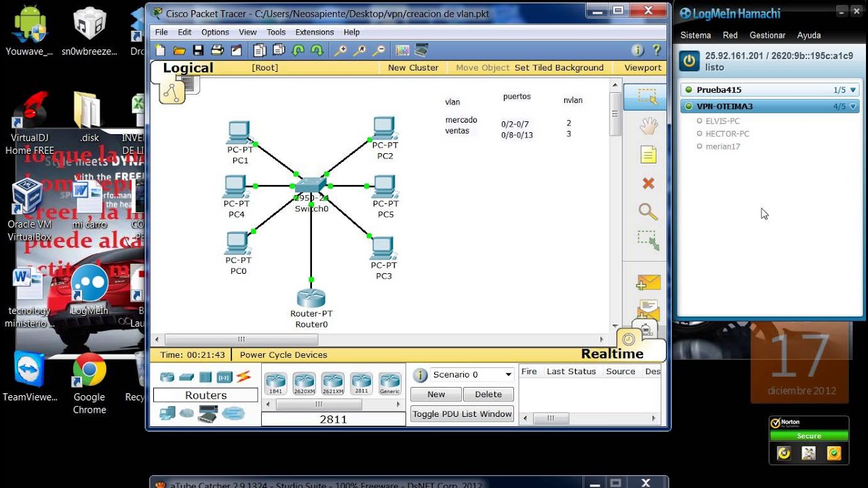Screen dimensions: 868x488
Task: Click Toggle PDU List Window button
Action: point(462,414)
